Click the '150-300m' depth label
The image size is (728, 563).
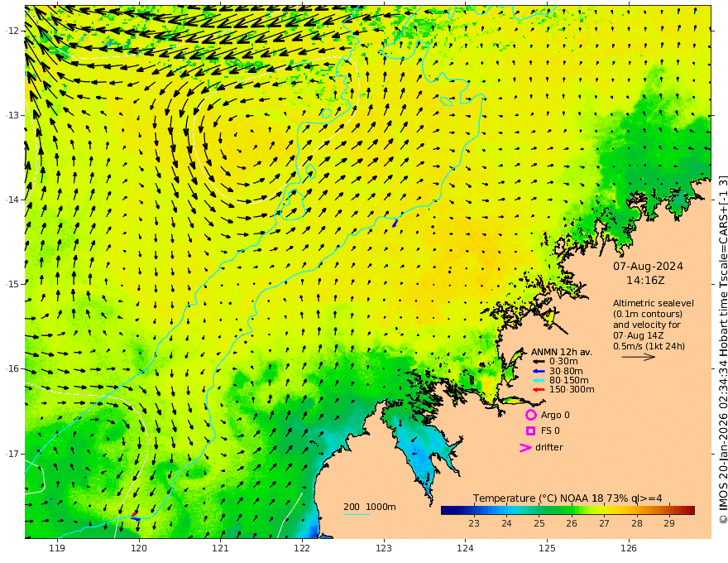click(572, 390)
